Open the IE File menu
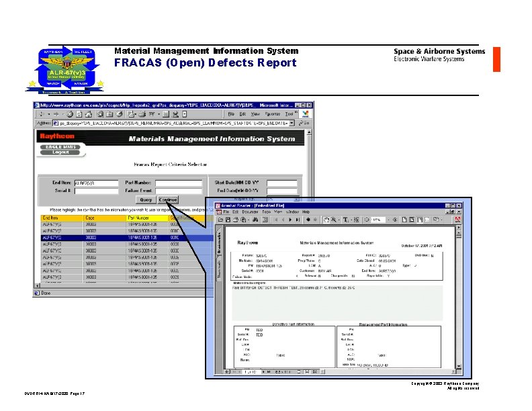The image size is (532, 411). [231, 114]
